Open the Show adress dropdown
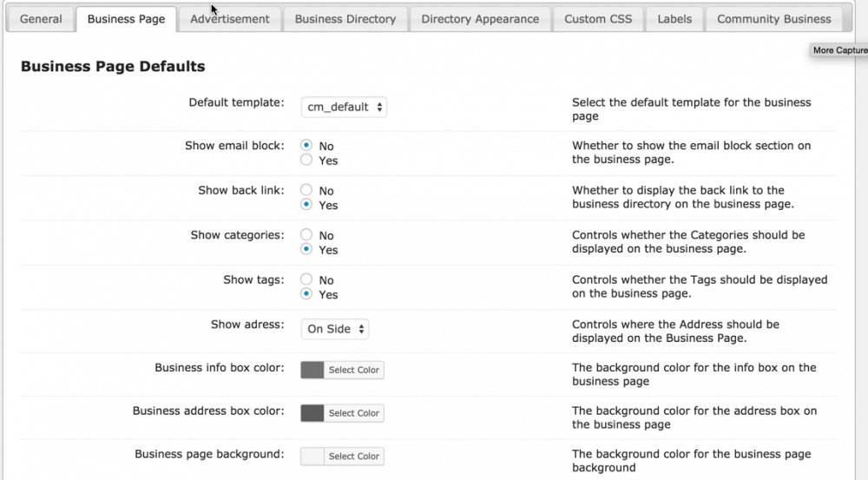This screenshot has width=868, height=480. pyautogui.click(x=336, y=329)
